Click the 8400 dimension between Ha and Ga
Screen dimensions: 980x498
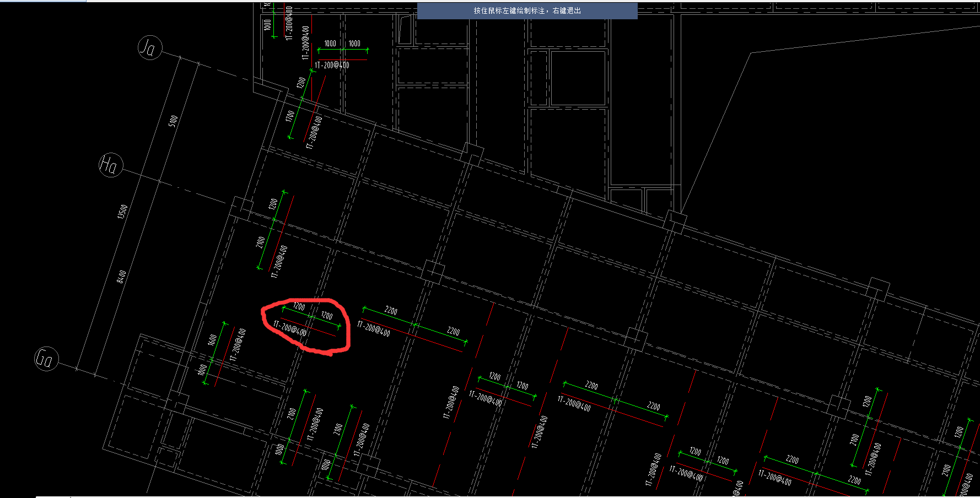point(121,277)
